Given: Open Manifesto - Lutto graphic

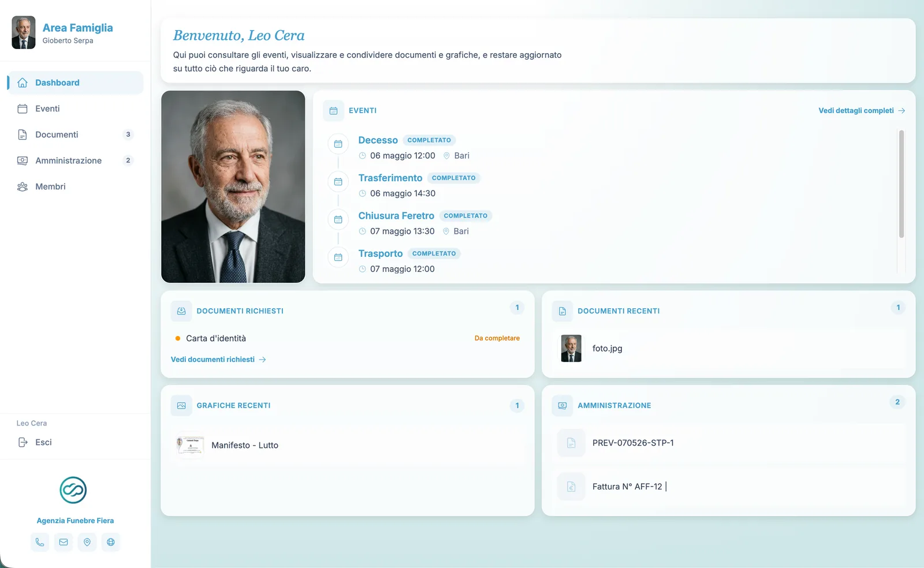Looking at the screenshot, I should [245, 445].
